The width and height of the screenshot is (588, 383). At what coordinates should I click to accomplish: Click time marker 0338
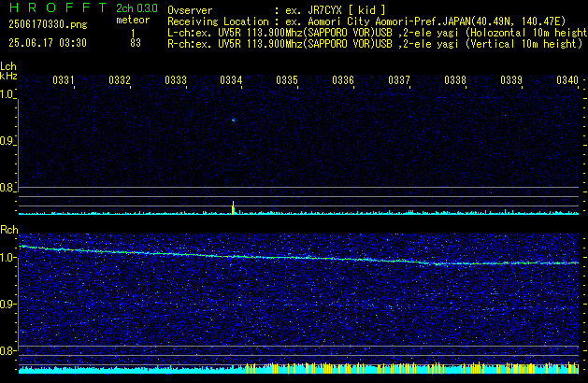(455, 80)
